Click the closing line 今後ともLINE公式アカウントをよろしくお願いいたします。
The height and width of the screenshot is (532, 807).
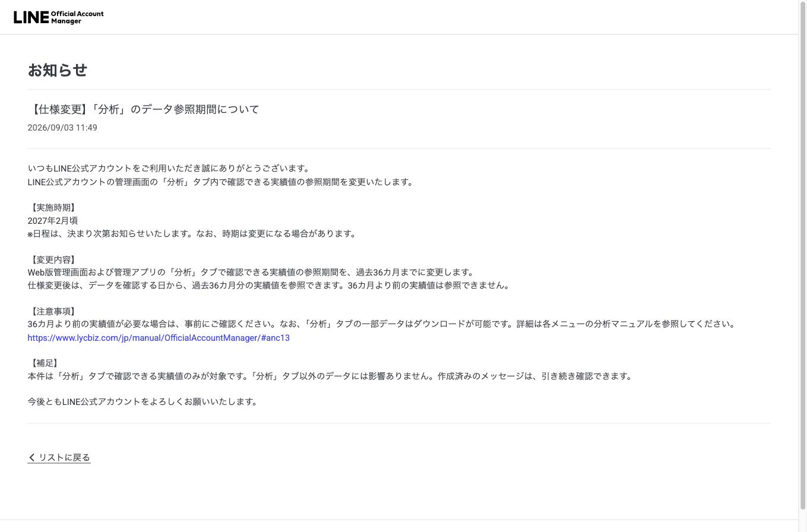(x=143, y=402)
